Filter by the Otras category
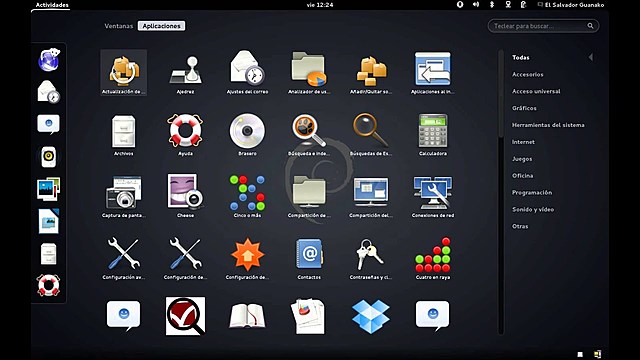Image resolution: width=640 pixels, height=360 pixels. (520, 226)
